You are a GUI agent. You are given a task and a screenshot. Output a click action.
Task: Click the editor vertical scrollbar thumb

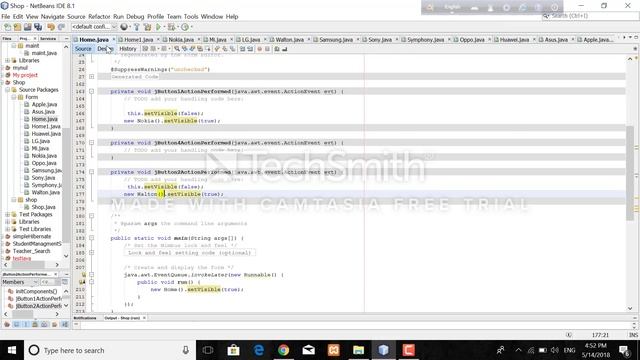click(630, 173)
